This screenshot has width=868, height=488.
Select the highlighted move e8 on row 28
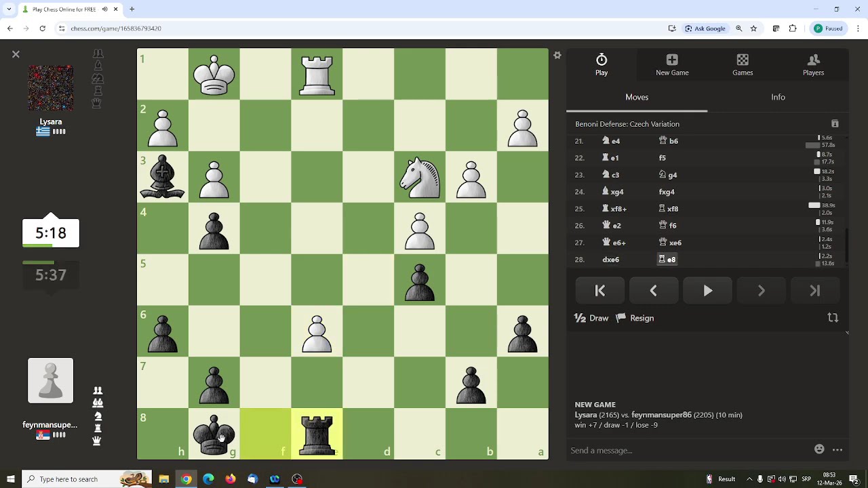tap(667, 260)
